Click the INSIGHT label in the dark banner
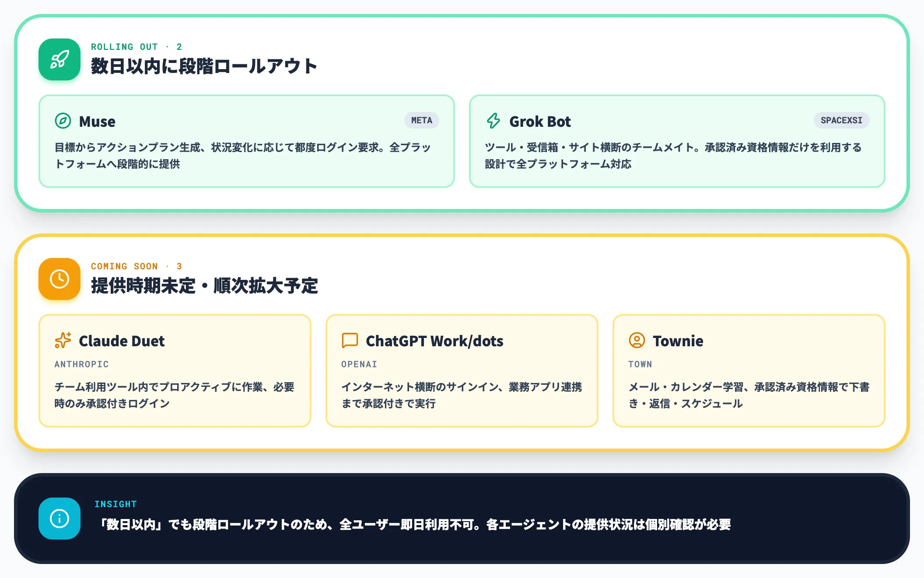Screen dimensions: 924x578 (x=116, y=504)
